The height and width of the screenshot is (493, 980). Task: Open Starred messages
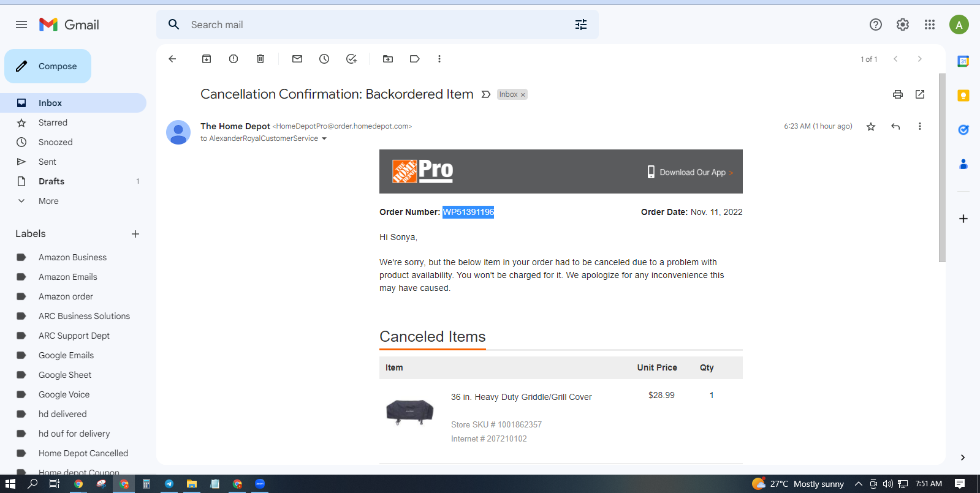tap(73, 122)
